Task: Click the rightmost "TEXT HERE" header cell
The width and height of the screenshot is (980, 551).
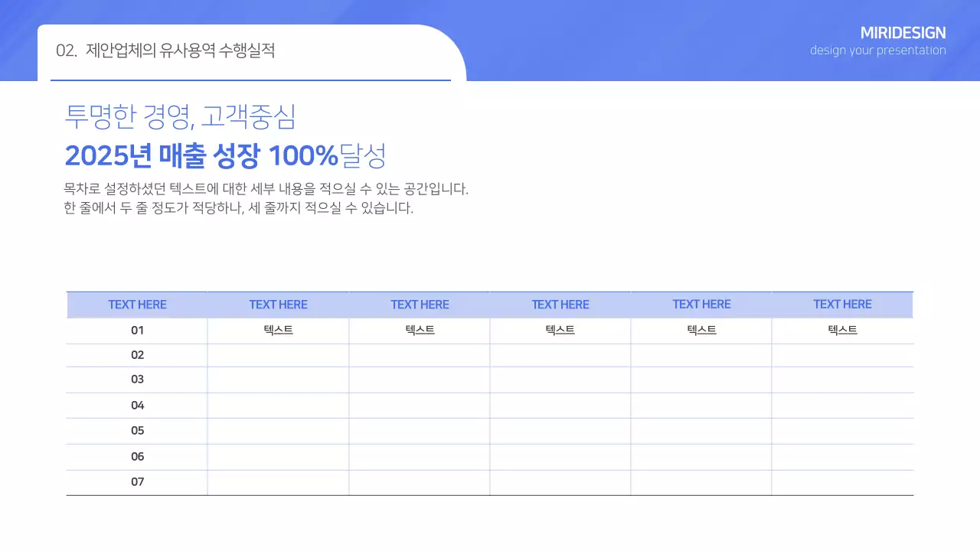Action: click(x=842, y=304)
